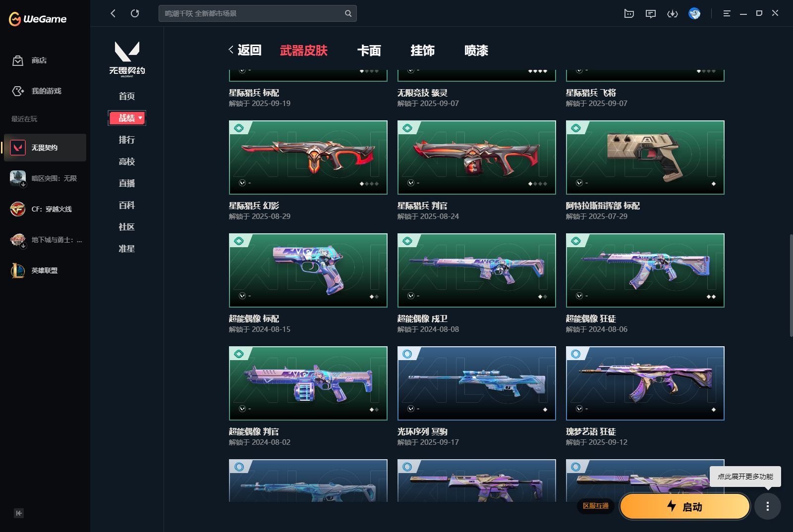The image size is (793, 532).
Task: Click the 区服互通 label near the launch button
Action: click(x=597, y=507)
